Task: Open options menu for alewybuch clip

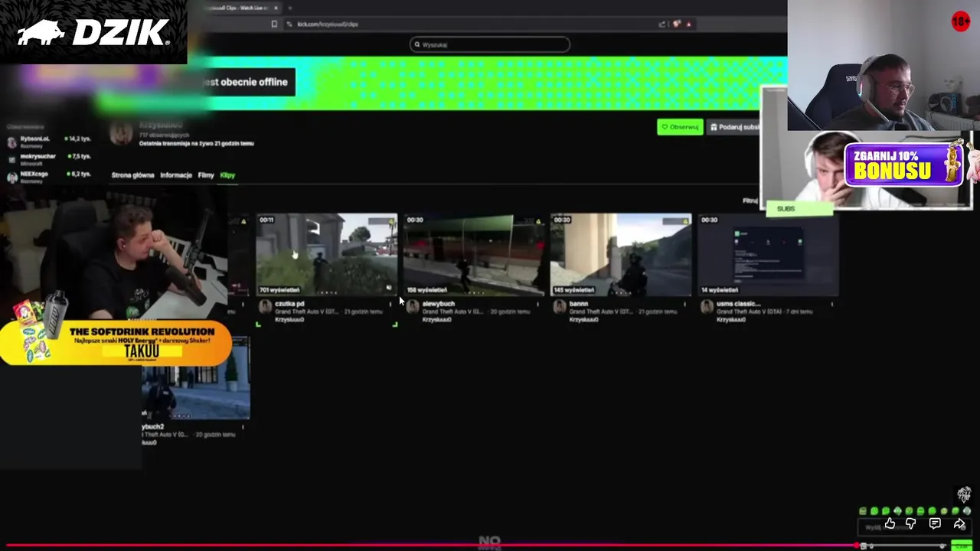Action: coord(537,304)
